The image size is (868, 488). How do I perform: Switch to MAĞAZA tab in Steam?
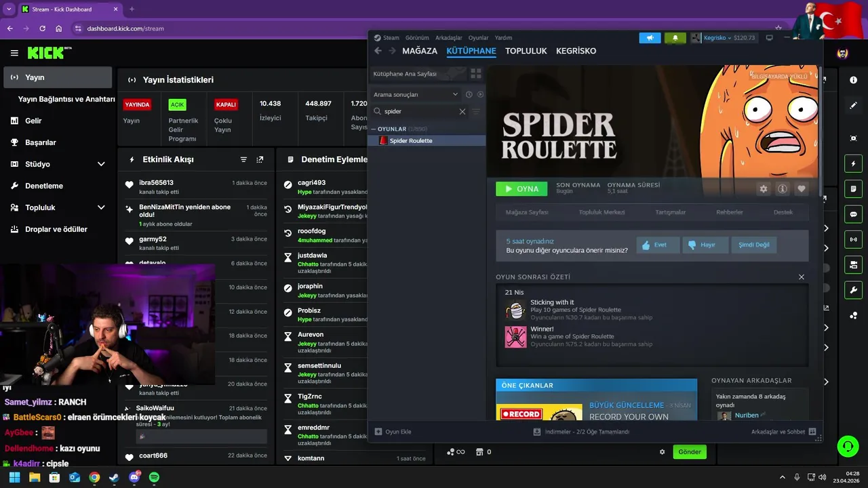(420, 51)
